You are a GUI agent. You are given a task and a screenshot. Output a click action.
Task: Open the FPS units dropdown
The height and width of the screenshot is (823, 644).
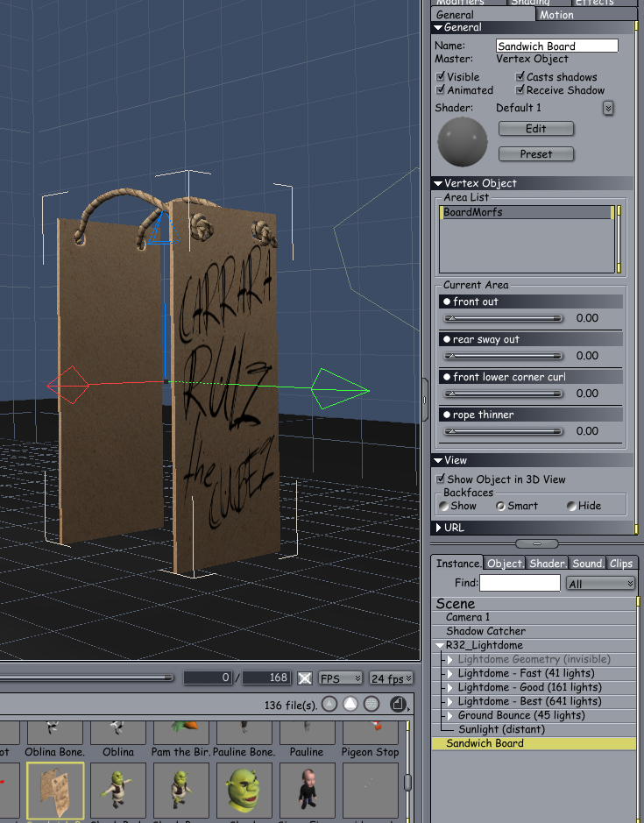click(x=340, y=678)
